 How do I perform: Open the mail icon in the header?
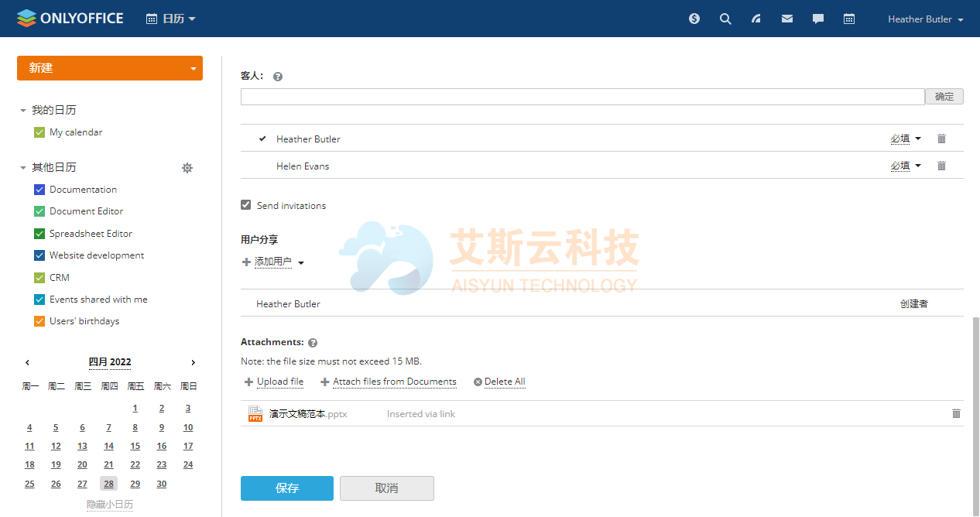pyautogui.click(x=787, y=19)
